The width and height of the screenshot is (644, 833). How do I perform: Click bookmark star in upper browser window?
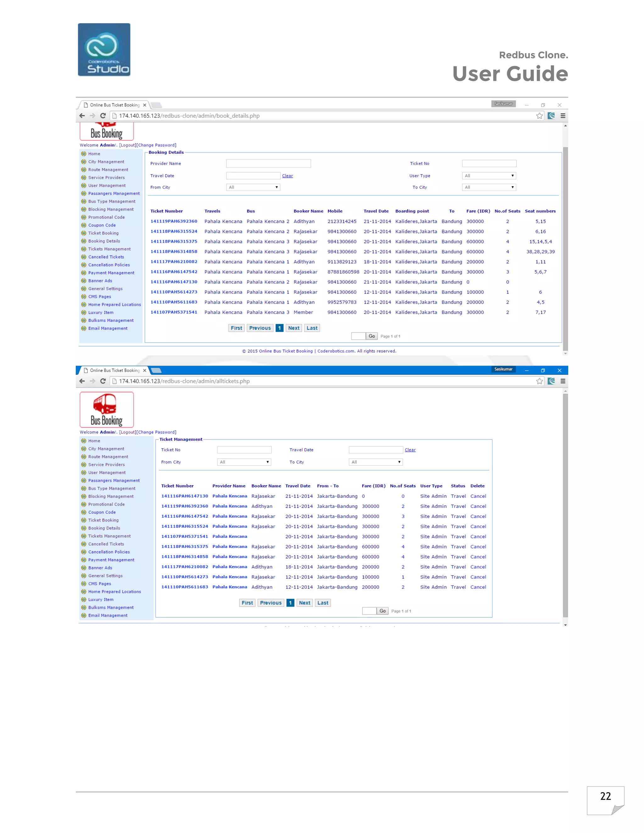coord(540,116)
